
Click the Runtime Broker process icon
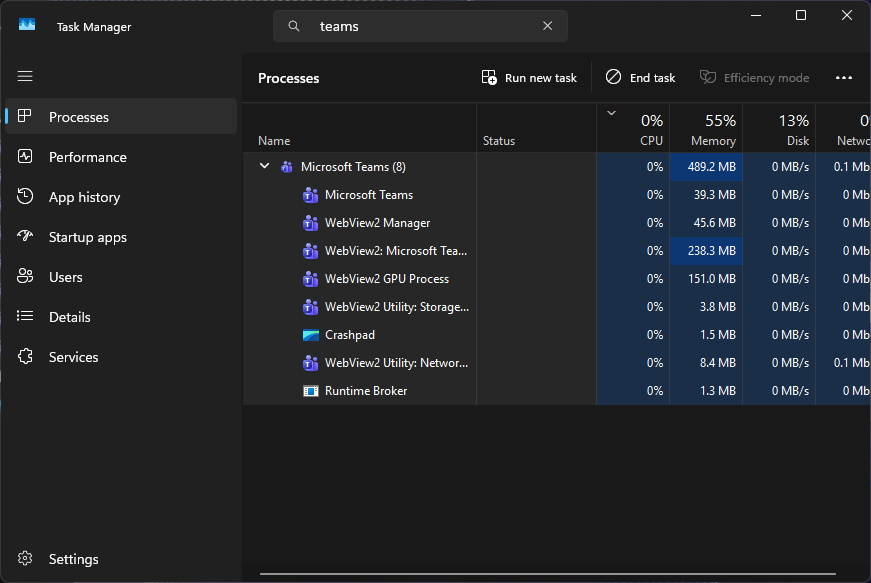pyautogui.click(x=310, y=391)
